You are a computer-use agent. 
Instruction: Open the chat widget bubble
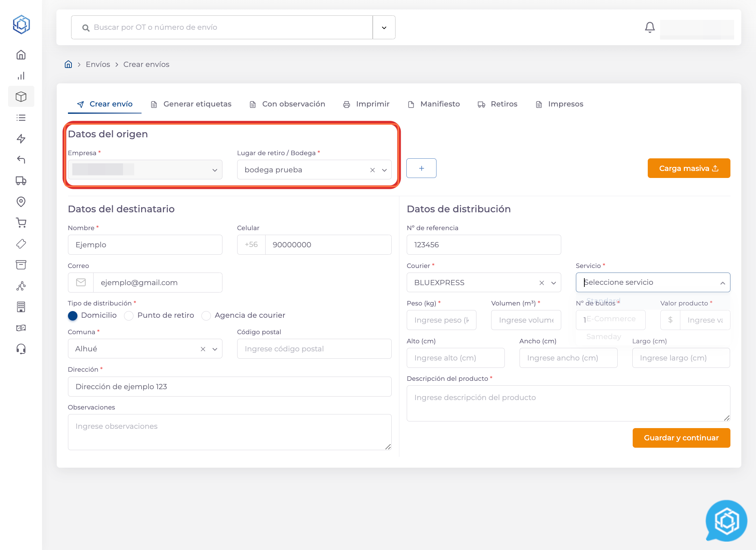pos(726,521)
